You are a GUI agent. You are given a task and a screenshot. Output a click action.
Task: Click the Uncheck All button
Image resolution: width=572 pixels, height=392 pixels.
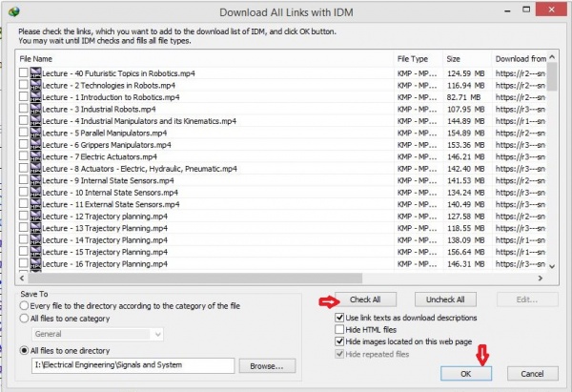(445, 299)
